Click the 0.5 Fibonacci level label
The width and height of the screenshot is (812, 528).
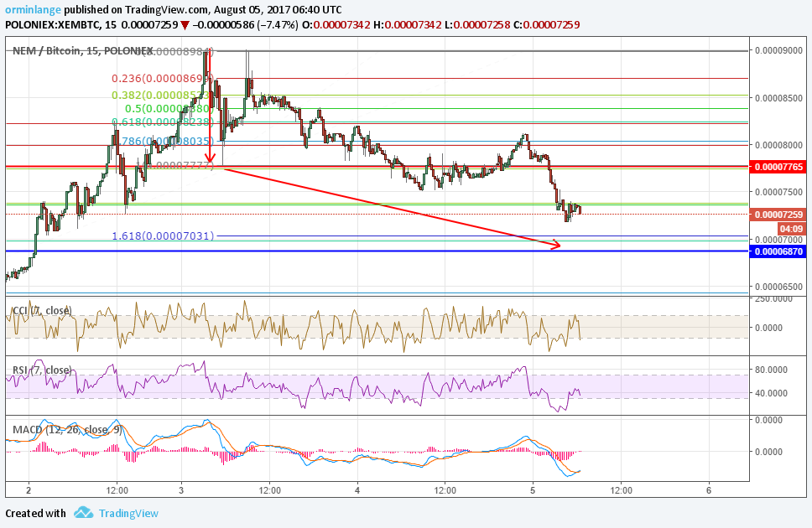coord(169,109)
